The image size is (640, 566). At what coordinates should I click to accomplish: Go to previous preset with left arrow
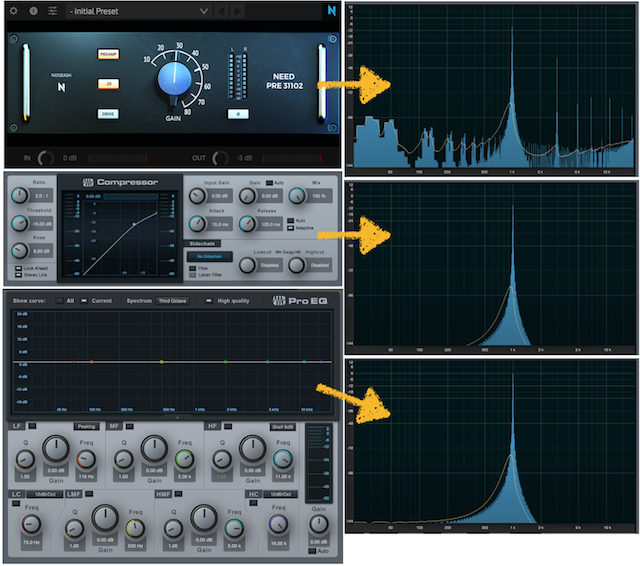click(x=221, y=11)
